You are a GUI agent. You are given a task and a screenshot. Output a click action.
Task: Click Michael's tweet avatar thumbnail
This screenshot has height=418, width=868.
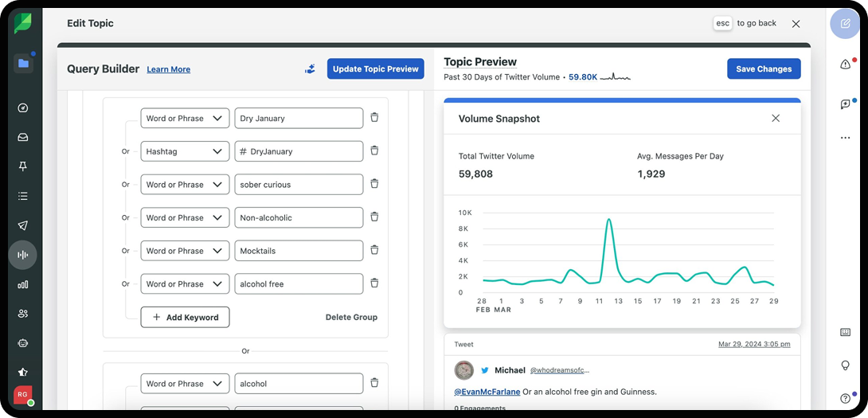463,370
